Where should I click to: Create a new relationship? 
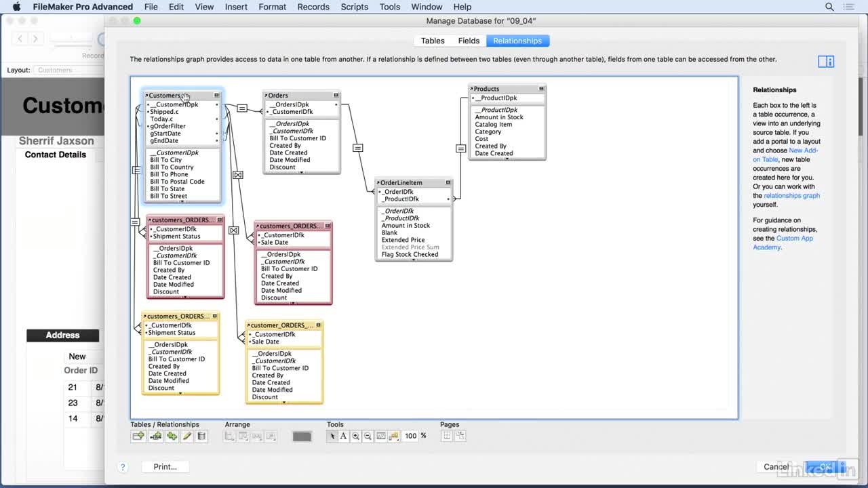point(156,436)
